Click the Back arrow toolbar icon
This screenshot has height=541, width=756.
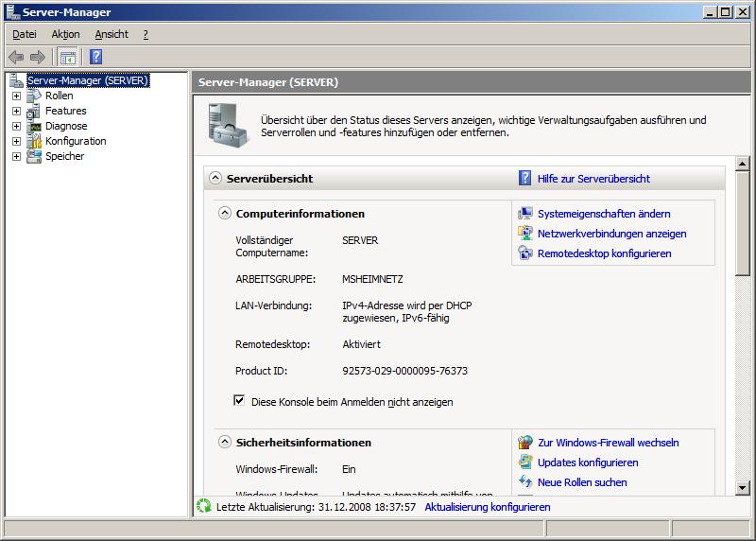point(16,57)
